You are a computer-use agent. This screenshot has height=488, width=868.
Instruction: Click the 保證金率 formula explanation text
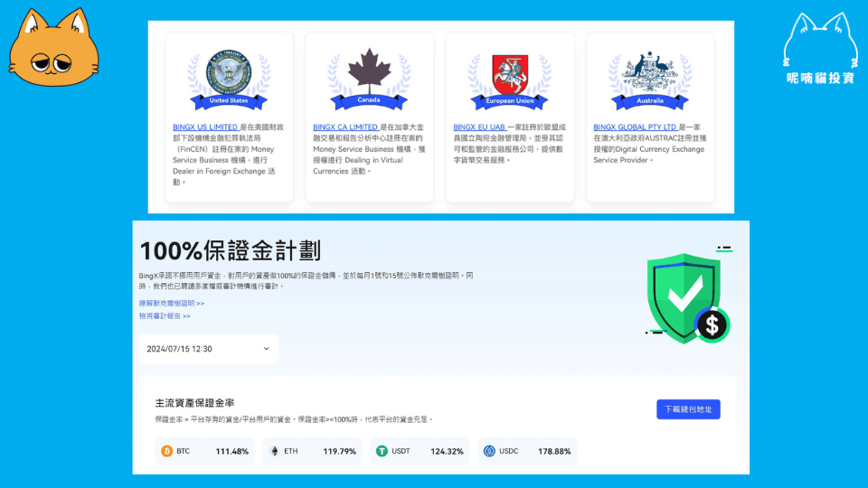click(293, 419)
